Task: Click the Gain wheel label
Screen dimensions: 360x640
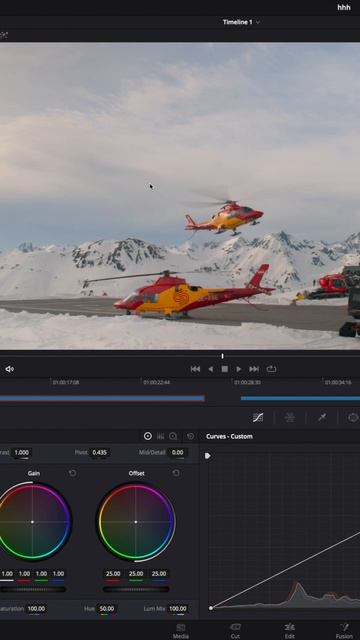Action: tap(33, 473)
